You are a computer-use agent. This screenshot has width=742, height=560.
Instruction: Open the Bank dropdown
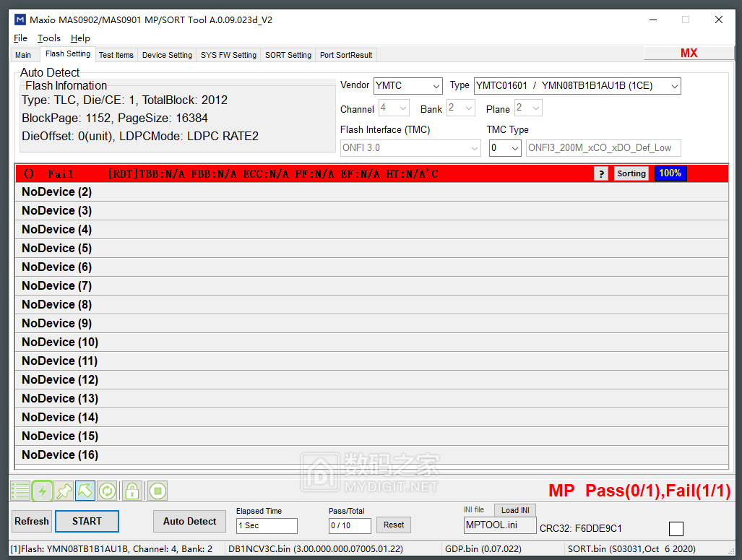(461, 108)
